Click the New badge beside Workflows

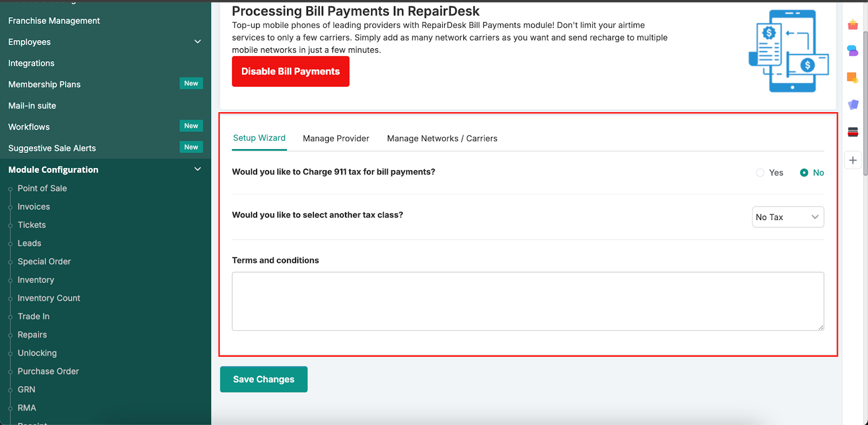pos(191,126)
